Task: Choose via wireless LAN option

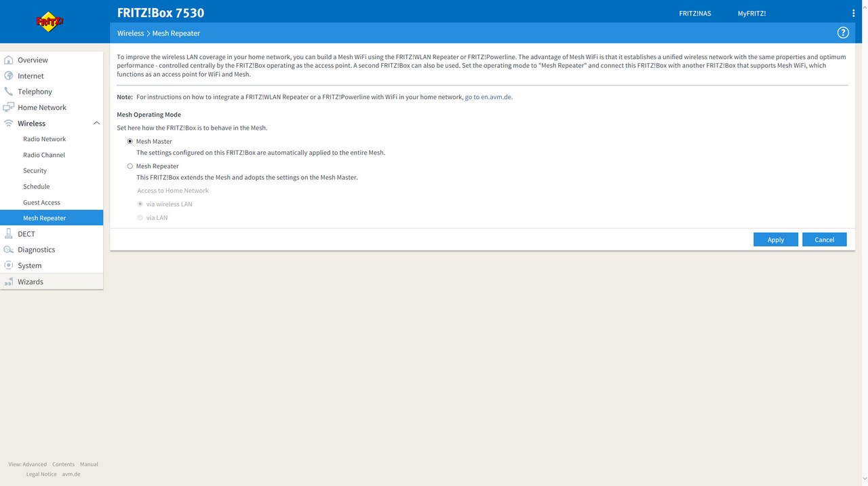Action: point(140,204)
